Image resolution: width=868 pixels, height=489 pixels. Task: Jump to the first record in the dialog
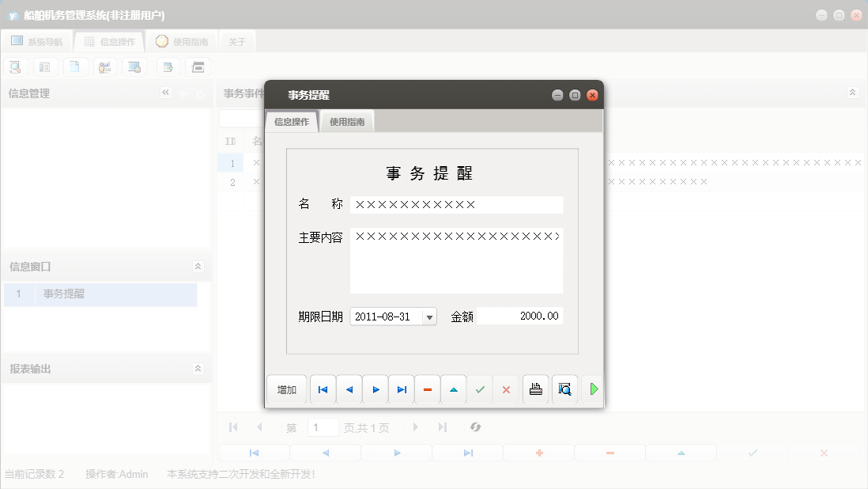pyautogui.click(x=323, y=389)
